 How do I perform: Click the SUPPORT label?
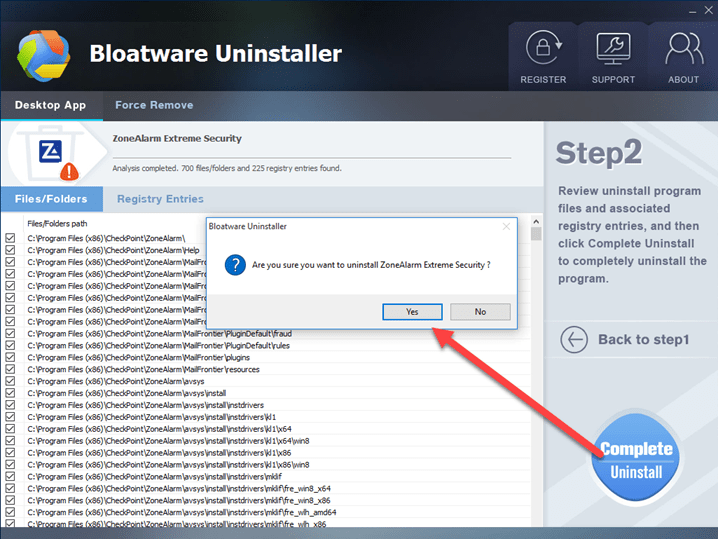point(613,80)
